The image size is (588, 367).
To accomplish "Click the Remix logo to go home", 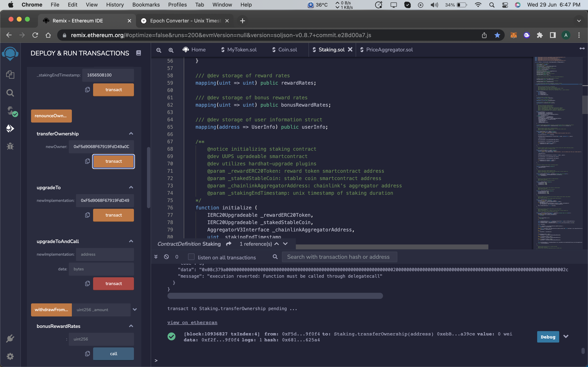I will [10, 54].
